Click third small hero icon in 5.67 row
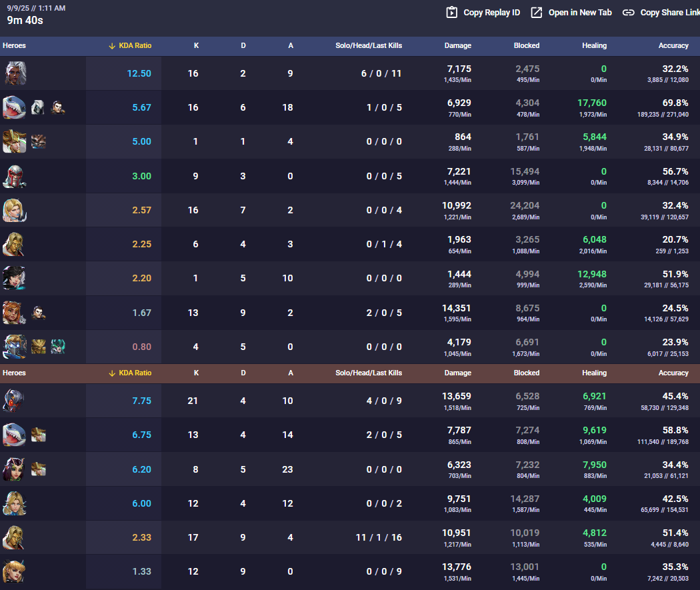This screenshot has width=700, height=590. [x=57, y=107]
